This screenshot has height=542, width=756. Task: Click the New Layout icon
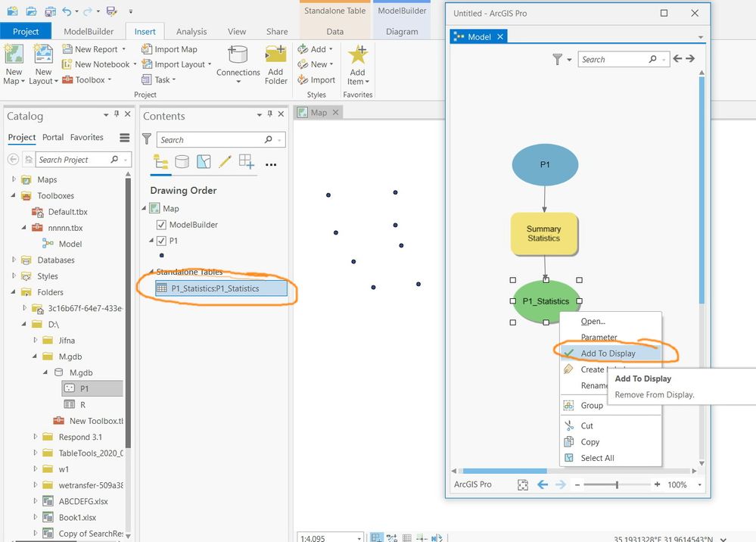(x=43, y=55)
